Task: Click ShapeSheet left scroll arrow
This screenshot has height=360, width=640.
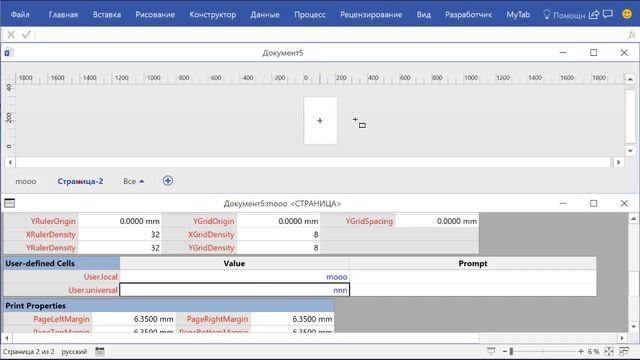Action: click(7, 338)
